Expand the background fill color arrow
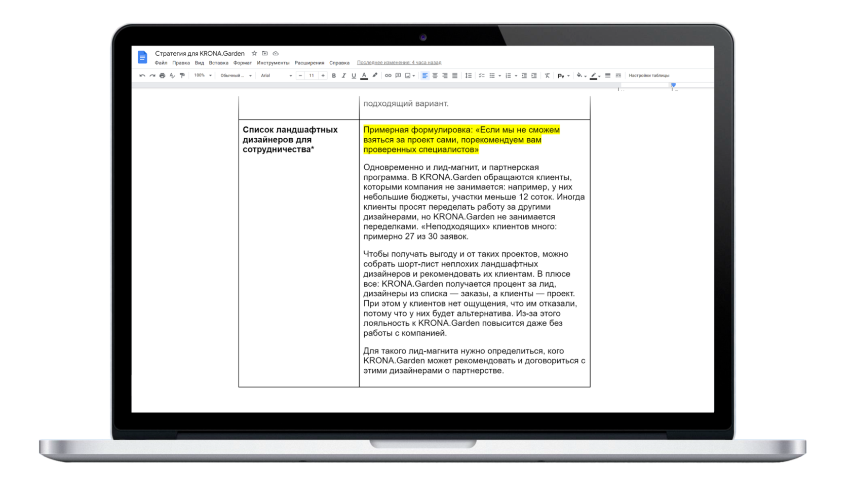Image resolution: width=851 pixels, height=504 pixels. (586, 76)
